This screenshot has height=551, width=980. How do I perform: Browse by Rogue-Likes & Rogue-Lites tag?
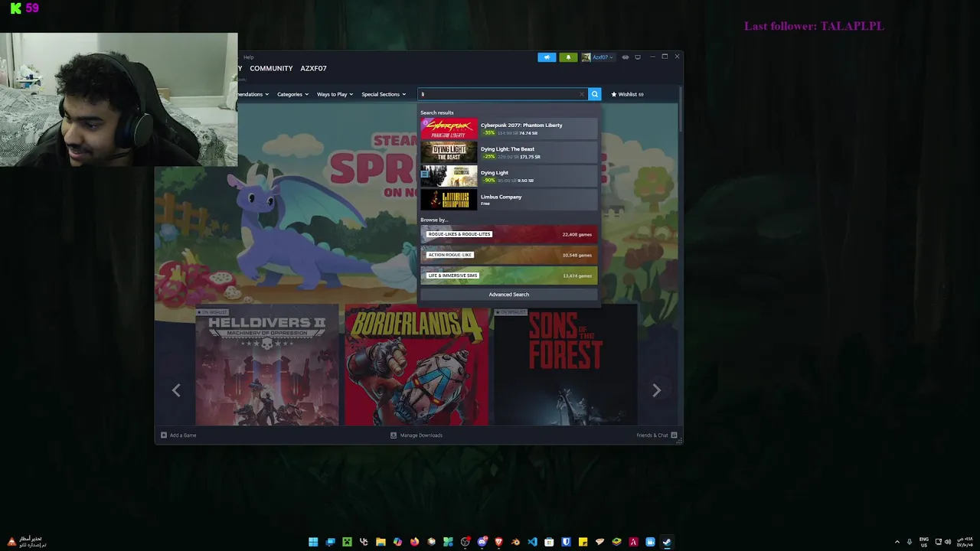point(508,234)
